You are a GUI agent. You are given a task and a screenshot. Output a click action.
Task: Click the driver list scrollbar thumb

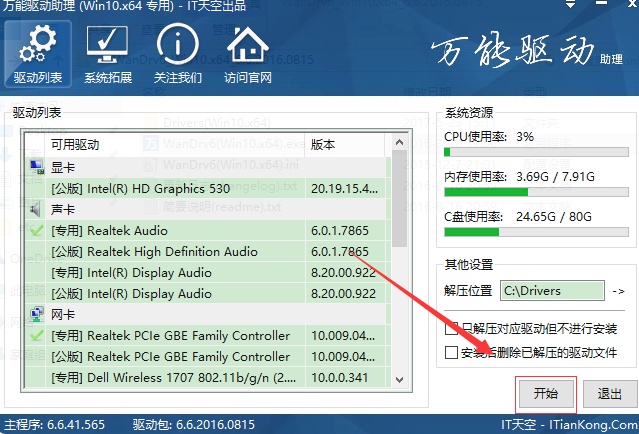(x=399, y=198)
